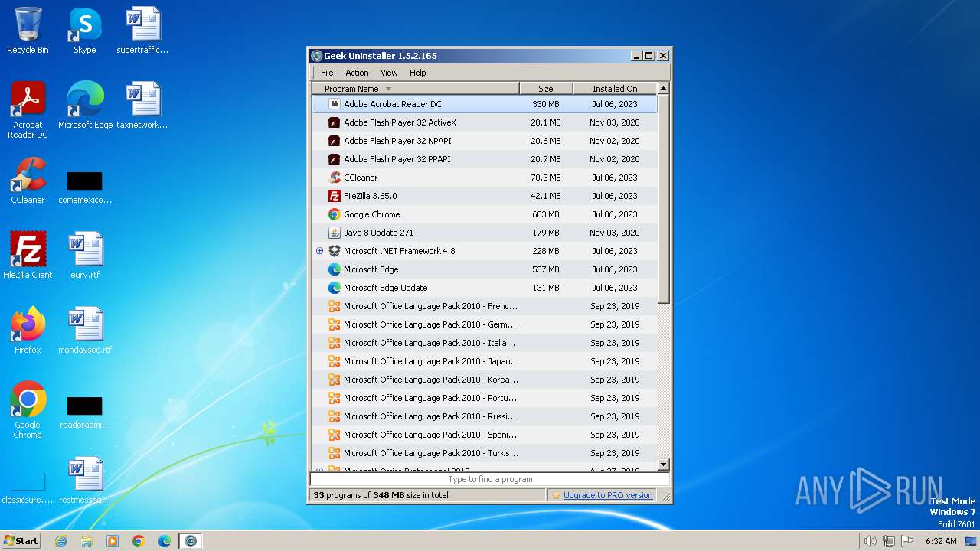Viewport: 980px width, 551px height.
Task: Select Nov 03, 2020 date for Java
Action: pos(615,233)
